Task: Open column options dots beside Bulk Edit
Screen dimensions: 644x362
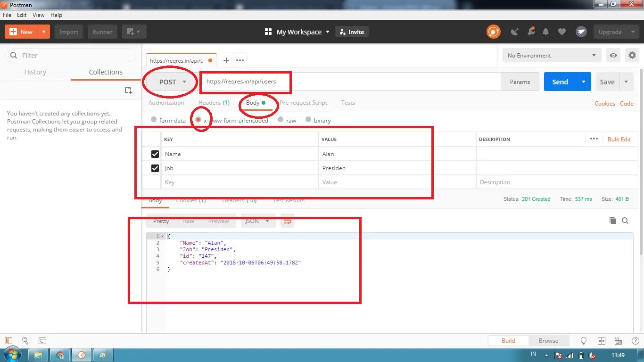Action: (594, 139)
